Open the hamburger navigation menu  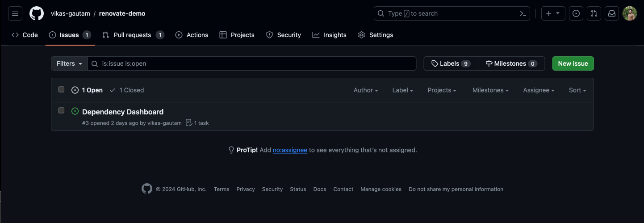[x=15, y=13]
